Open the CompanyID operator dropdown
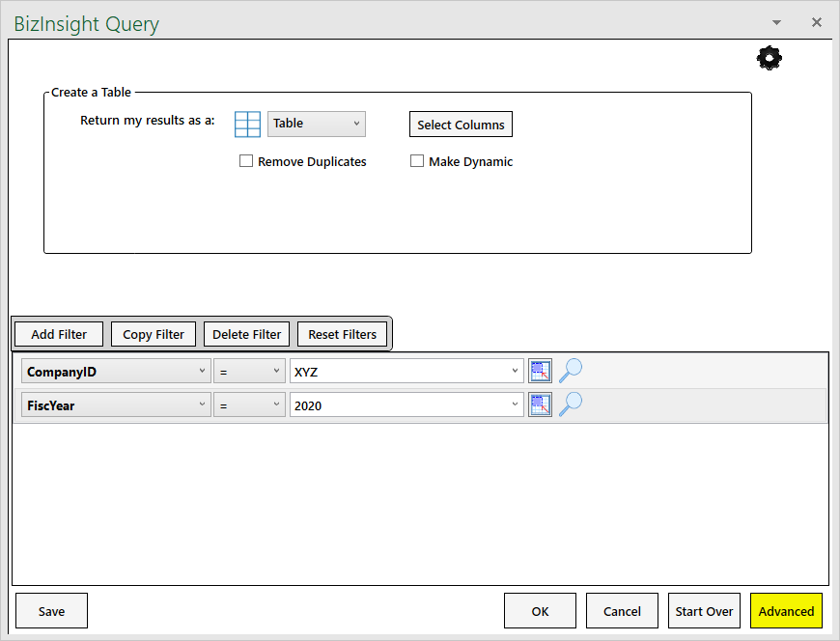This screenshot has height=641, width=840. click(x=249, y=371)
